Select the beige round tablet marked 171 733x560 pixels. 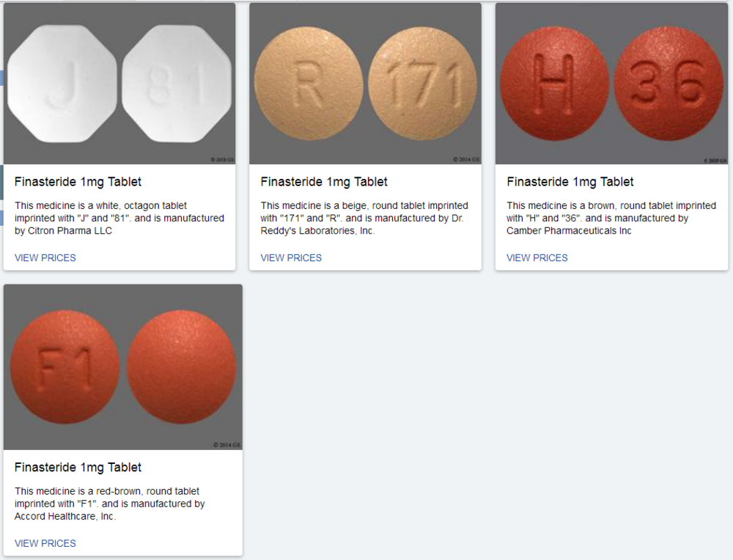(424, 86)
